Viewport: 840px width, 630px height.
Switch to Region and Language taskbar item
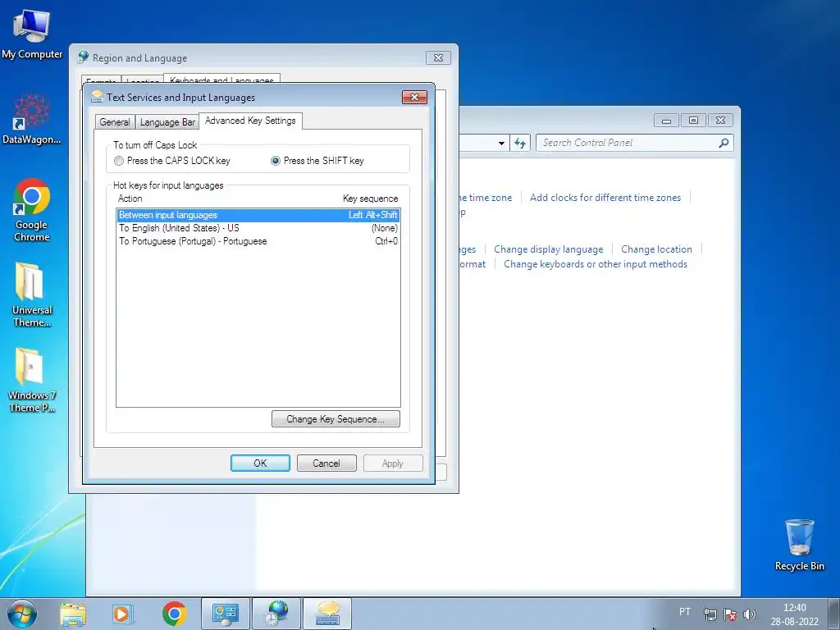[x=276, y=614]
